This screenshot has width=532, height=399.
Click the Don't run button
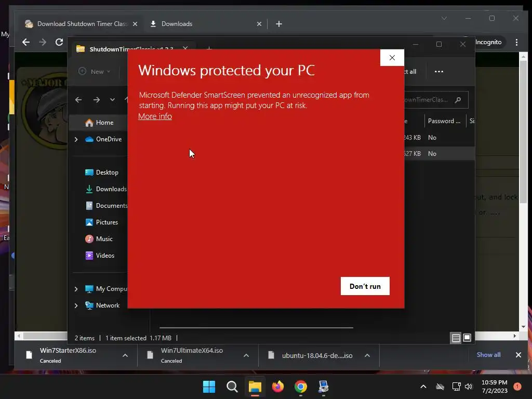(365, 286)
